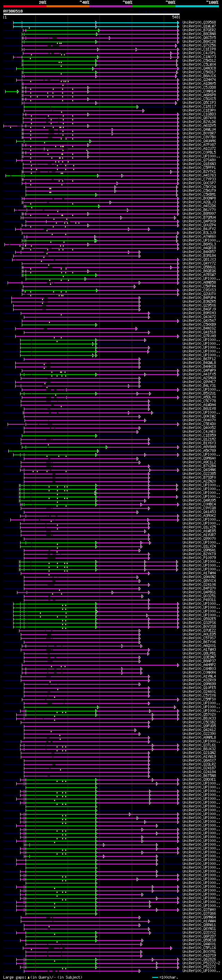
Task: Select UniRef100_Q874Y8 label
Action: [x=199, y=118]
